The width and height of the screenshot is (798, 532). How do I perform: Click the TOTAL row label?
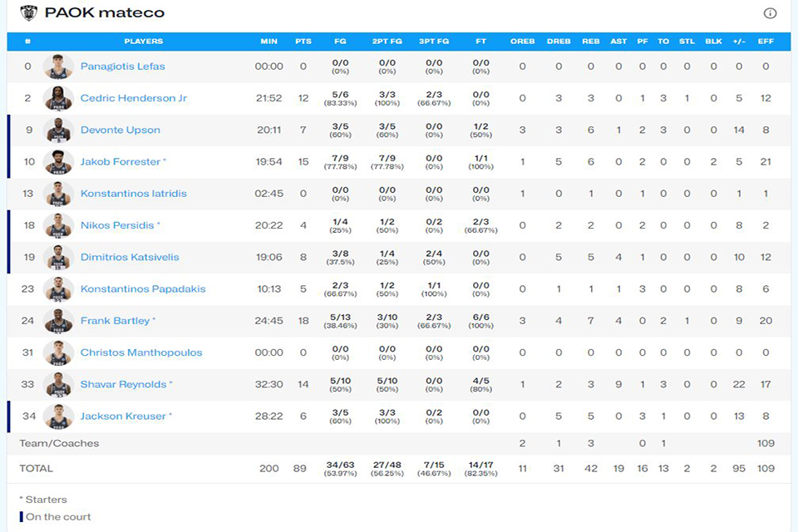coord(36,468)
